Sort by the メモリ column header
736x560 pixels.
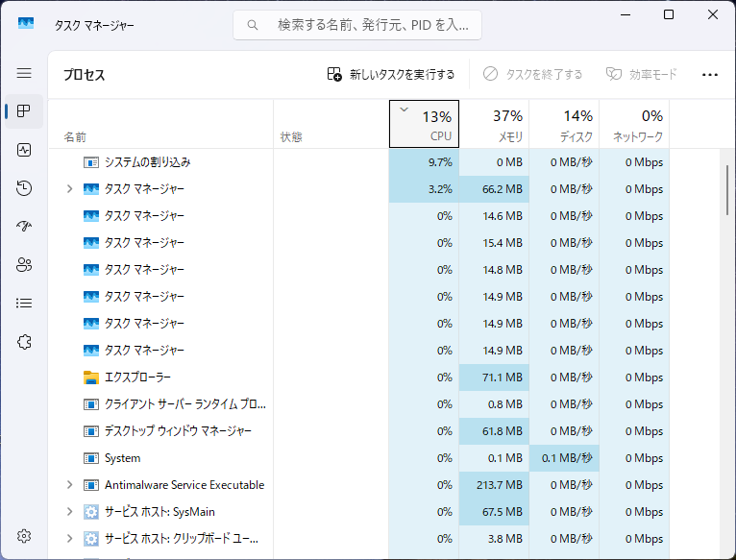(x=494, y=125)
